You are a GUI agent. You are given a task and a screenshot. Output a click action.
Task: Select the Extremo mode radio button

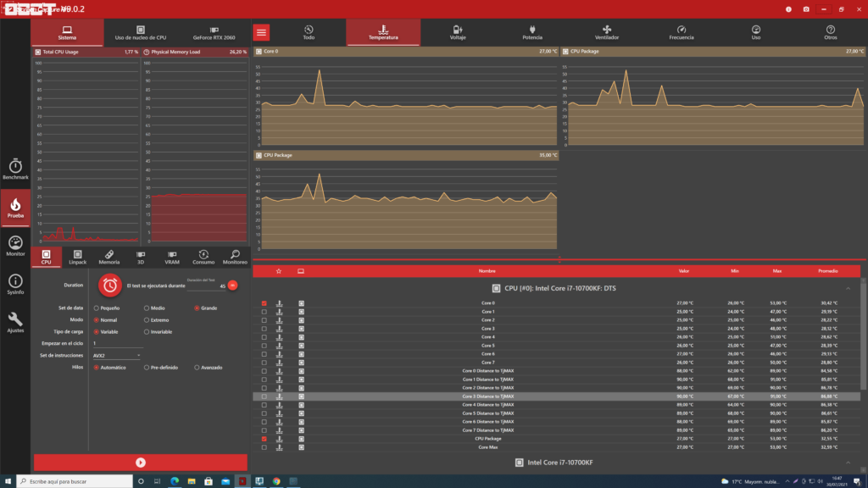147,319
